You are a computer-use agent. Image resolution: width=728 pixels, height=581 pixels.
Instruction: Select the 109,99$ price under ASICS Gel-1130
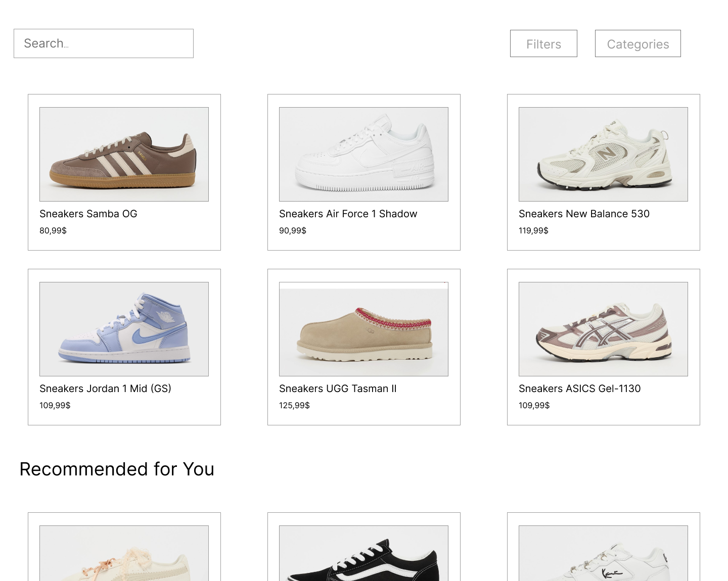(x=534, y=405)
